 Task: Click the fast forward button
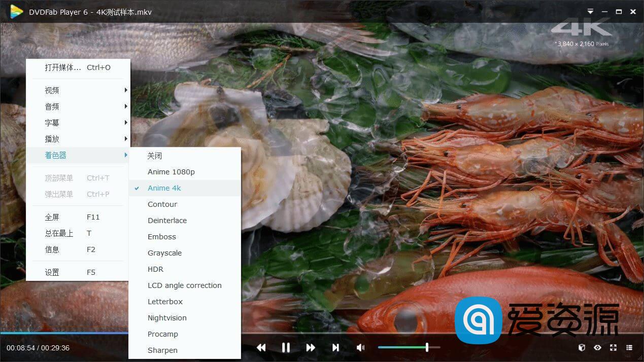(311, 347)
